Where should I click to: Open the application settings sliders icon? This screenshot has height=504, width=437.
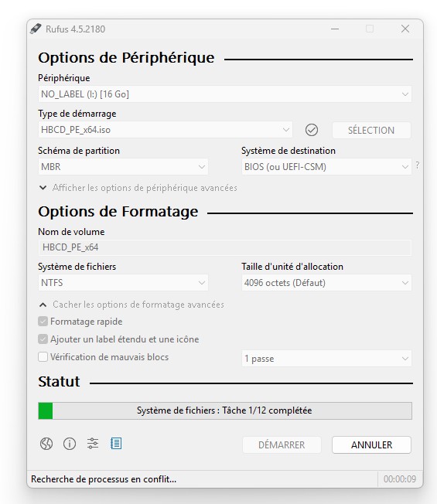point(93,444)
